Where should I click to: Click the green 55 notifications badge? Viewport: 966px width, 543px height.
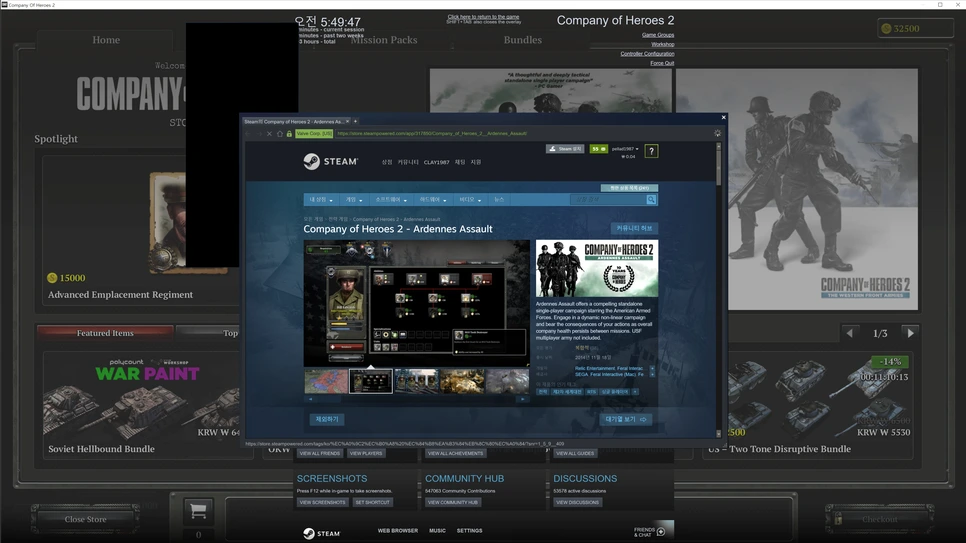598,149
